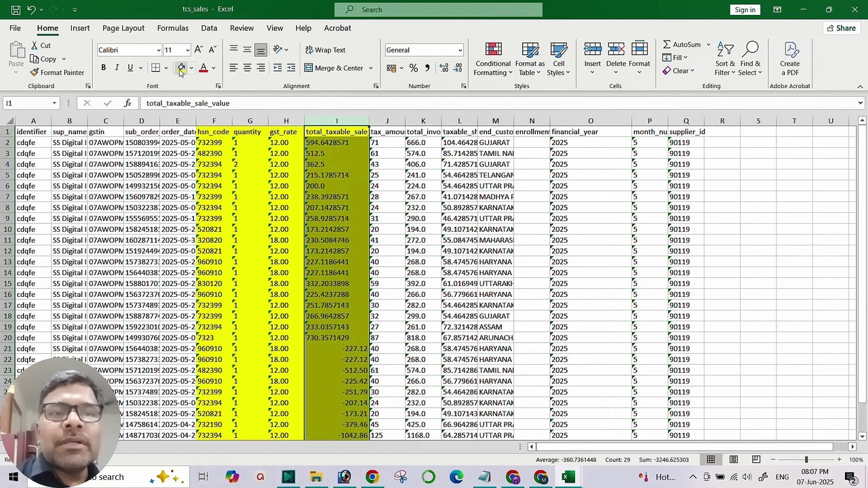Click the Decrease Font Size icon
The image size is (868, 488).
click(212, 49)
